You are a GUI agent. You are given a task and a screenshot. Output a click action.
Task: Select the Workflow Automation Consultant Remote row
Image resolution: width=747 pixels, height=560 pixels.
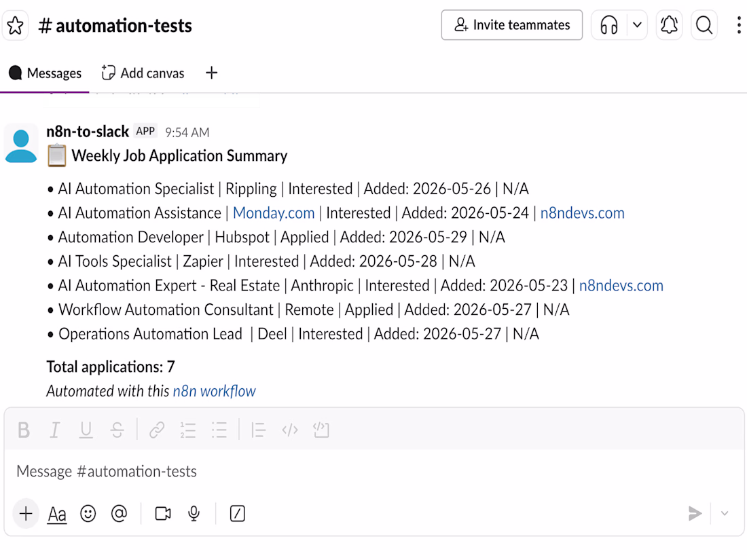pyautogui.click(x=308, y=310)
